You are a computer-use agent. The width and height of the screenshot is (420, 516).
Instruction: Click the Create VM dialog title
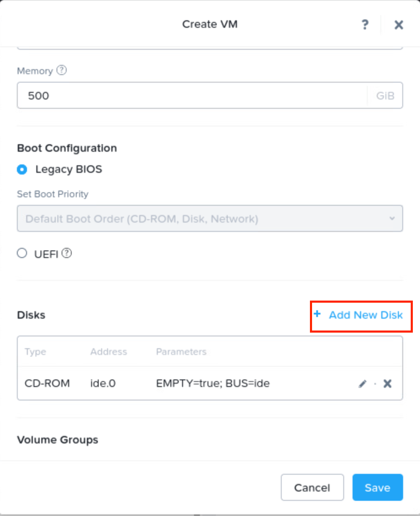coord(210,24)
